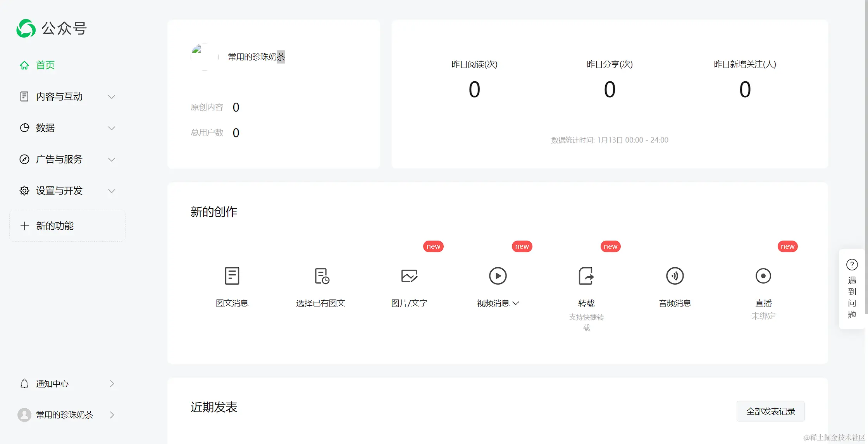This screenshot has width=868, height=444.
Task: Open the 音频消息 audio icon
Action: 675,276
